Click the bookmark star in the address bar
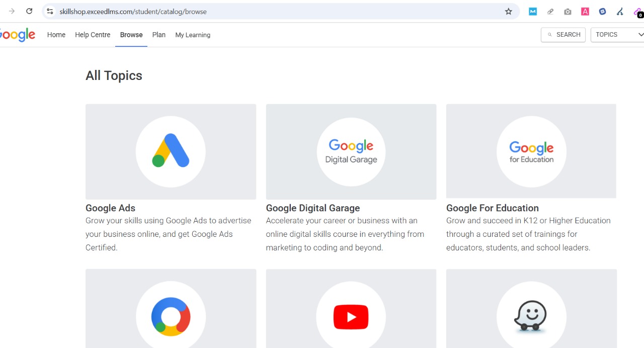The width and height of the screenshot is (644, 348). tap(508, 11)
